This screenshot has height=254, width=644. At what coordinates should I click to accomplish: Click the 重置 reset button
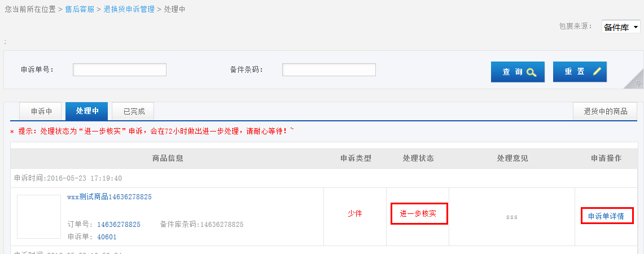[x=580, y=72]
